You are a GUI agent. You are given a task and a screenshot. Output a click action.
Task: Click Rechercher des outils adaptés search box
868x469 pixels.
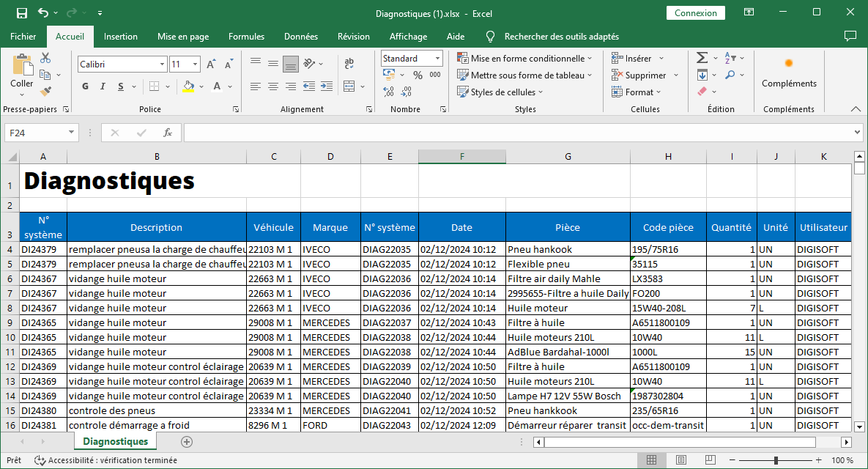click(x=561, y=37)
